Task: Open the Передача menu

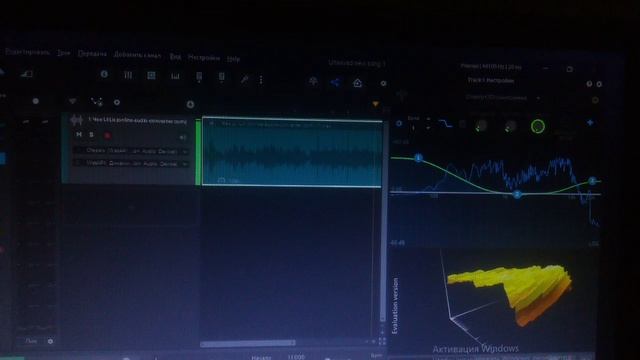Action: tap(92, 54)
